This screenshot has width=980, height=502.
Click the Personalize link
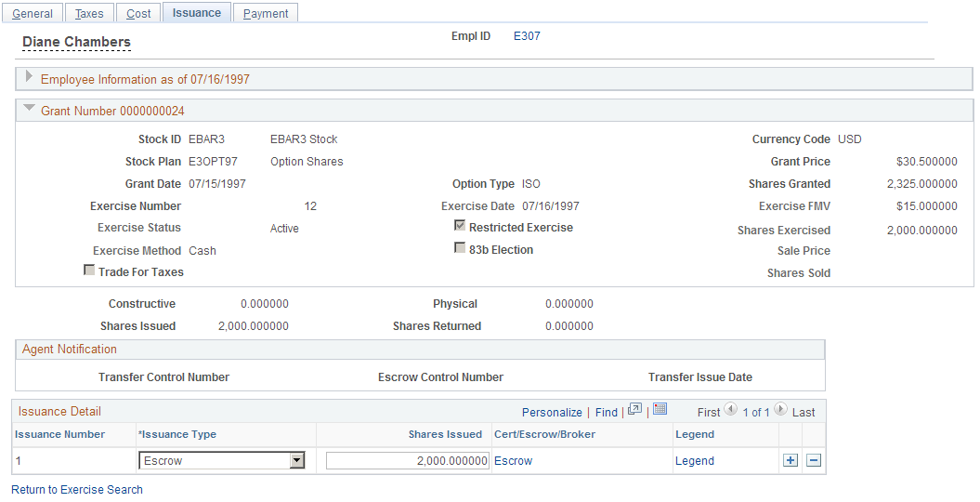tap(552, 412)
